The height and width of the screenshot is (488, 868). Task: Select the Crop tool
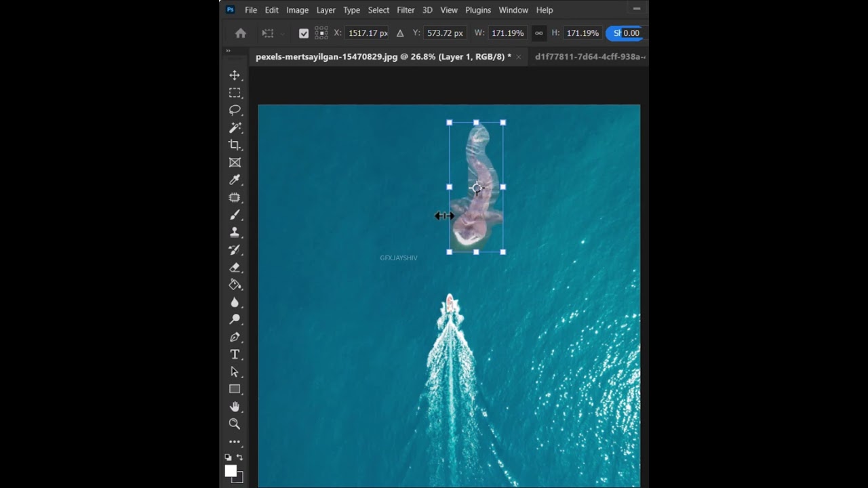(235, 145)
